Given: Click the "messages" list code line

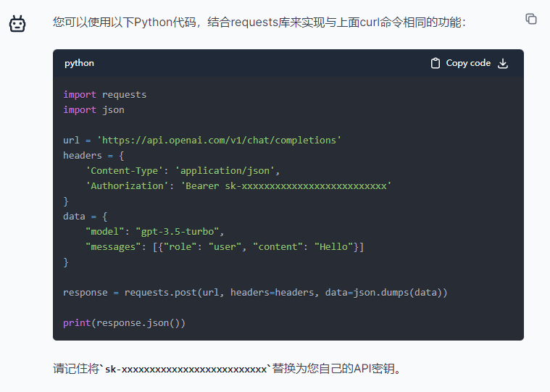Looking at the screenshot, I should pyautogui.click(x=225, y=247).
